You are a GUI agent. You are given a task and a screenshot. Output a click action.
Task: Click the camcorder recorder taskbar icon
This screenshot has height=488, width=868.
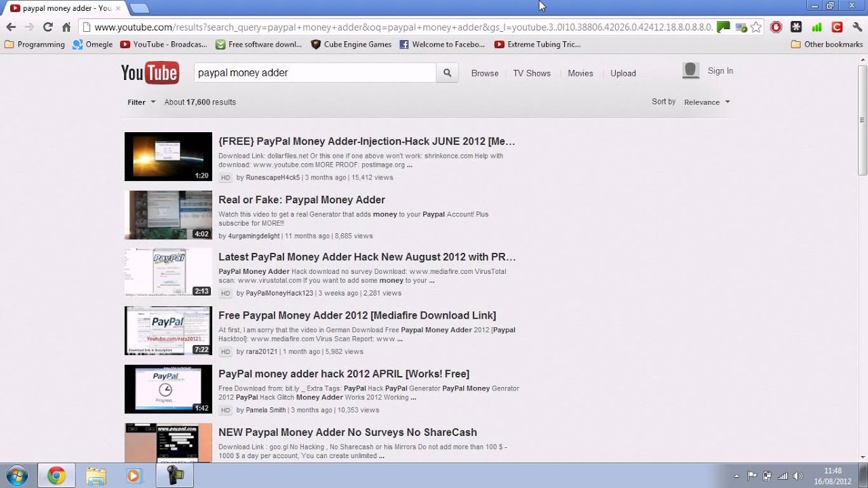175,476
